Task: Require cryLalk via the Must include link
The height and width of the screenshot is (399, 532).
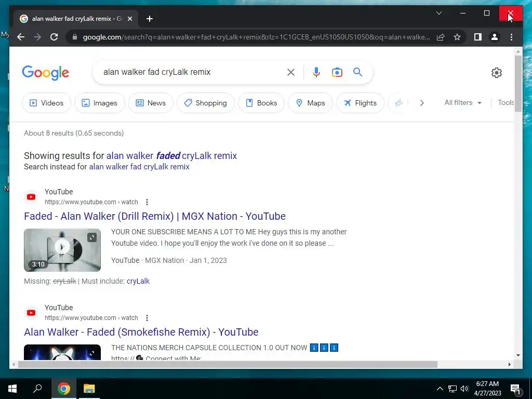Action: (x=138, y=281)
